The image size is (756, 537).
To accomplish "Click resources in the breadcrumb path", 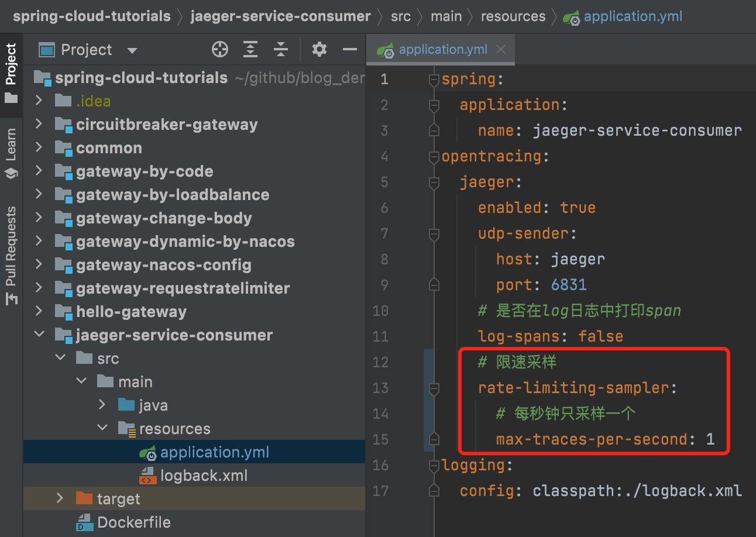I will [x=513, y=16].
